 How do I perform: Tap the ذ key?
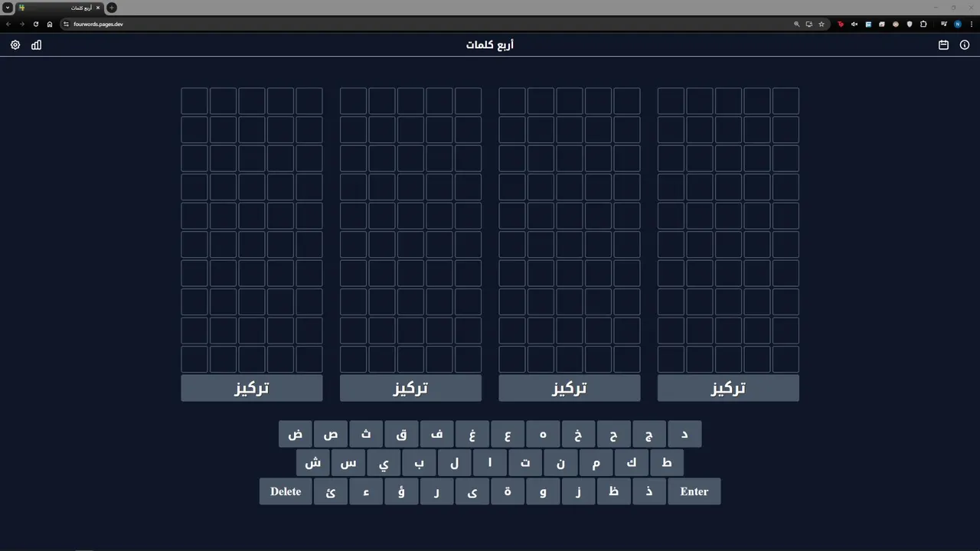pyautogui.click(x=649, y=491)
